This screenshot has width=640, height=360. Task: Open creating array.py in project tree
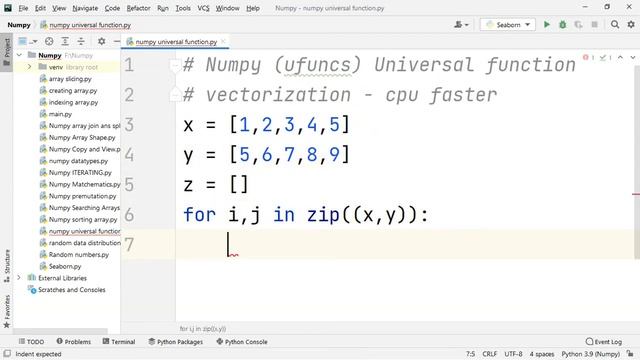click(x=73, y=91)
